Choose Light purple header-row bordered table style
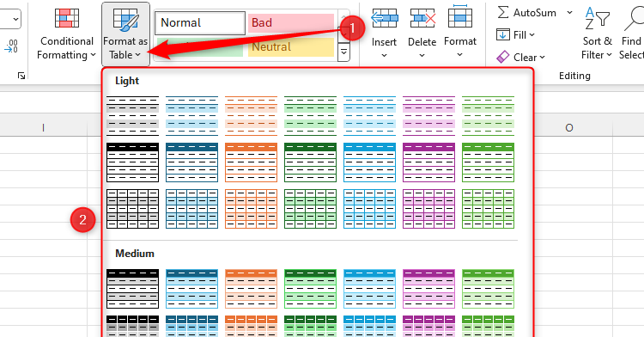This screenshot has width=644, height=337. point(428,162)
